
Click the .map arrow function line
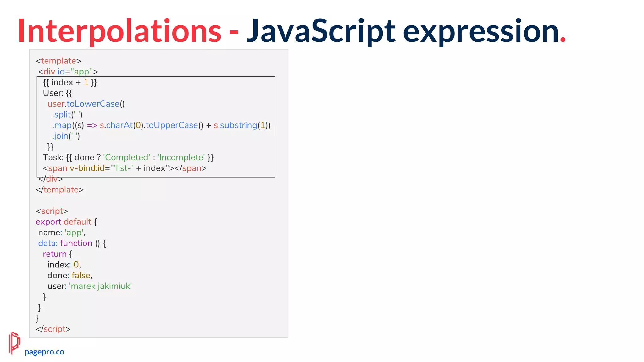161,125
